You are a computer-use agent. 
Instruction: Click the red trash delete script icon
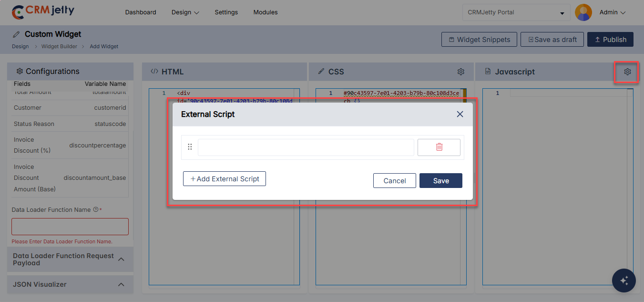click(439, 147)
